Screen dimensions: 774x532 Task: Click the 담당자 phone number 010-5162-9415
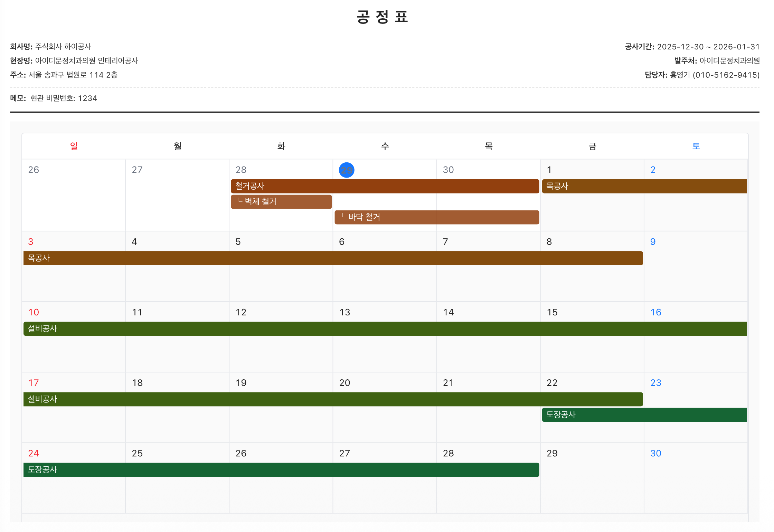[x=726, y=75]
